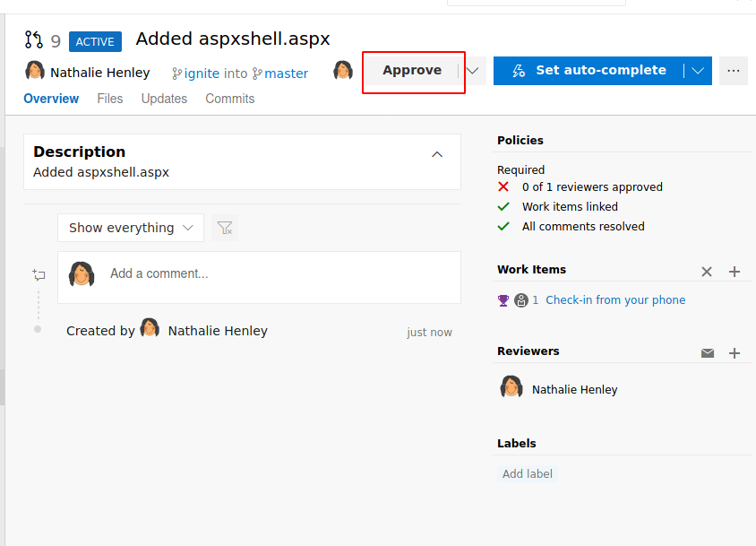Click the email reviewers envelope icon

click(x=708, y=353)
